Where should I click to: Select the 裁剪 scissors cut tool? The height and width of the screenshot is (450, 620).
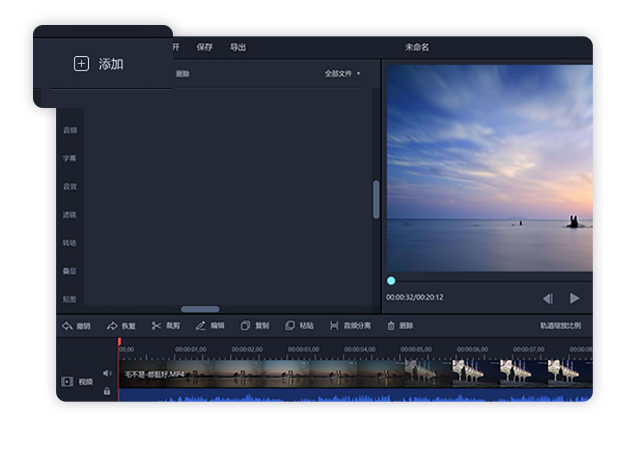pos(165,326)
